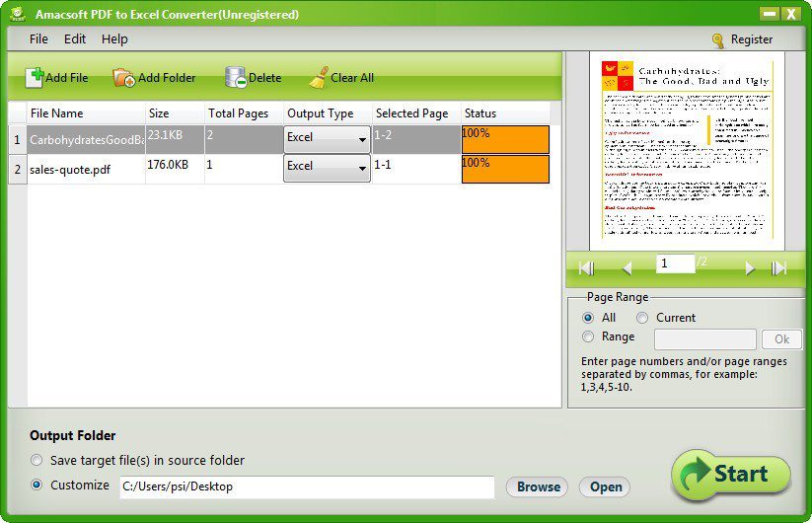Click the Selected Page column header
This screenshot has width=812, height=523.
416,113
